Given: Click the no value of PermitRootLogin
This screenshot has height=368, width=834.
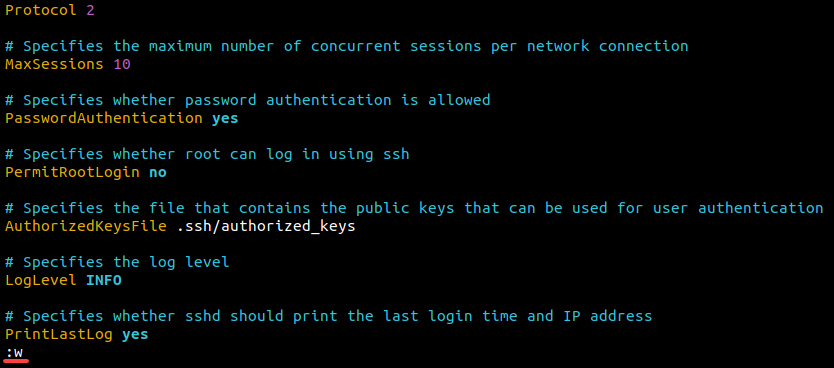Looking at the screenshot, I should coord(157,172).
